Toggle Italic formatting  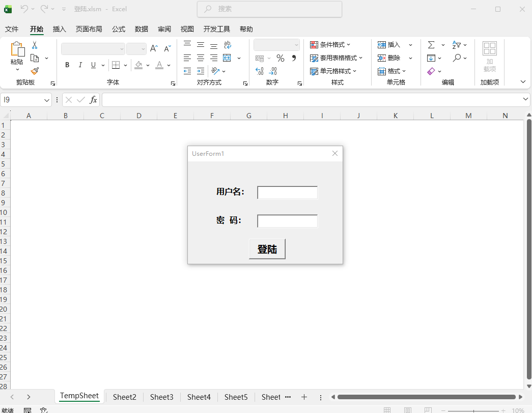[80, 65]
